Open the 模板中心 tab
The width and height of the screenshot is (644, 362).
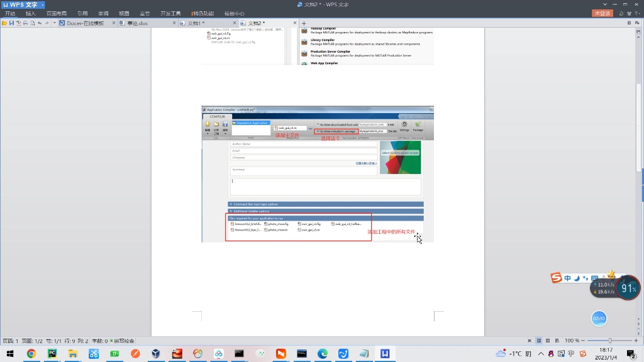tap(234, 14)
